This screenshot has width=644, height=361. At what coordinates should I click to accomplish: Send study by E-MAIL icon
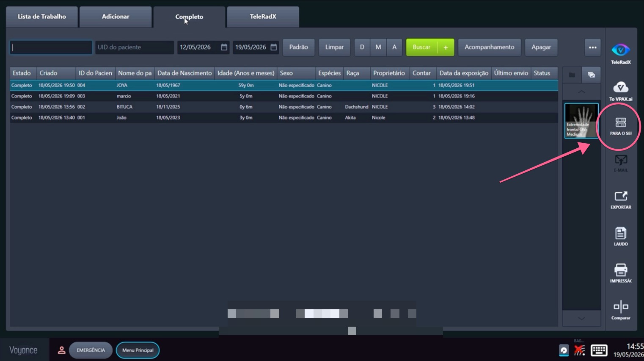pyautogui.click(x=621, y=163)
